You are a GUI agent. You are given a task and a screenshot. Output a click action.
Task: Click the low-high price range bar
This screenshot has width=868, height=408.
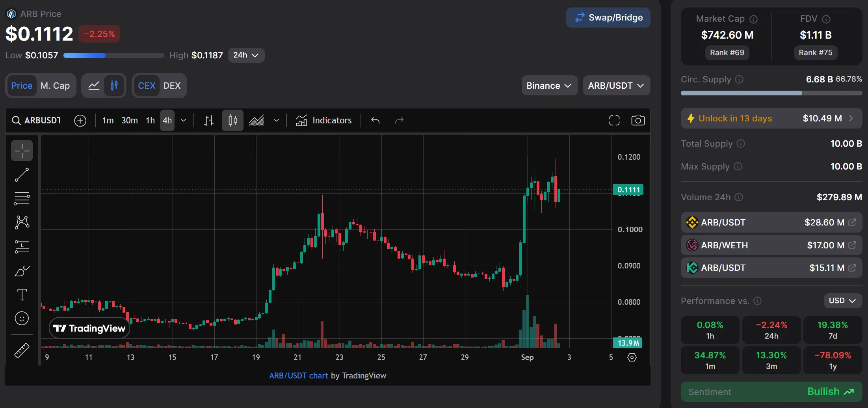(x=113, y=56)
